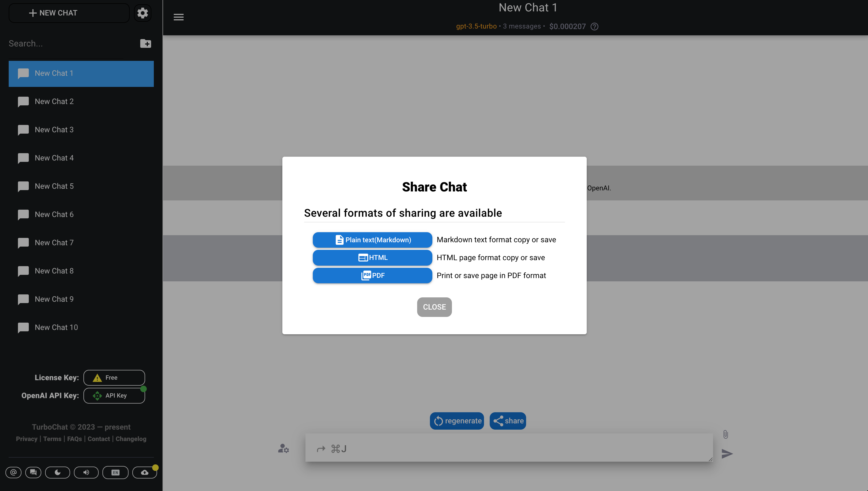Open the EN language selector
This screenshot has height=491, width=868.
[115, 472]
